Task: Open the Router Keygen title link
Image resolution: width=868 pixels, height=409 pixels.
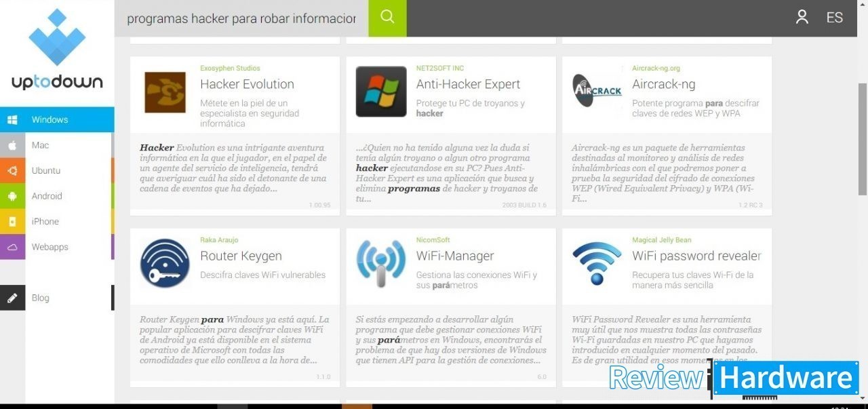Action: tap(241, 256)
